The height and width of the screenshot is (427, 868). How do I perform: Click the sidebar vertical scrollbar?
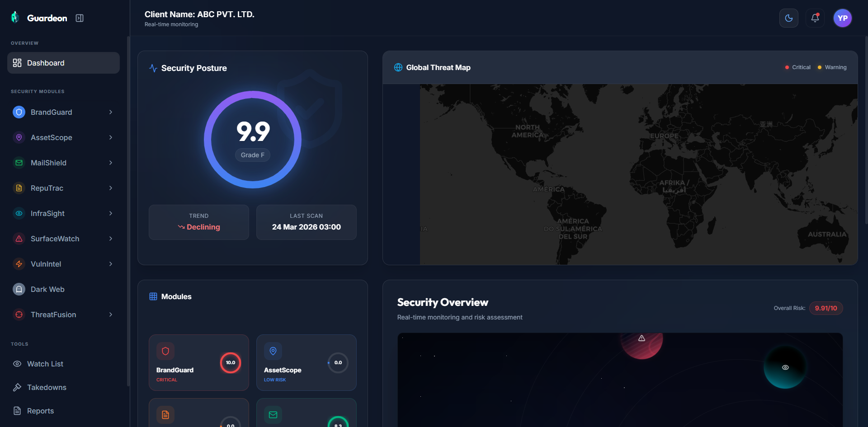point(128,211)
